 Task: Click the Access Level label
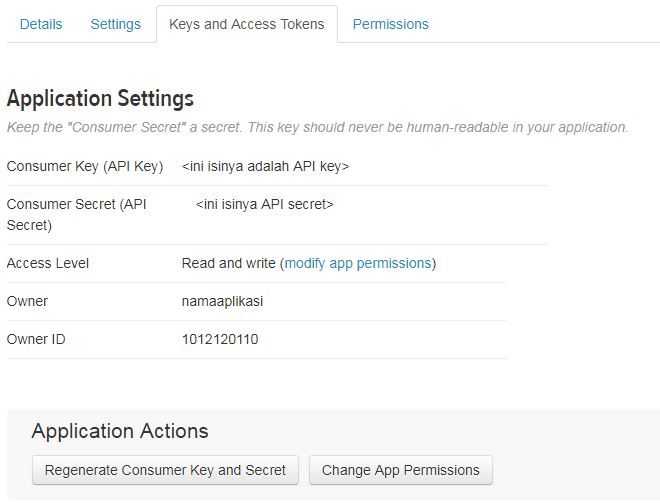(48, 263)
